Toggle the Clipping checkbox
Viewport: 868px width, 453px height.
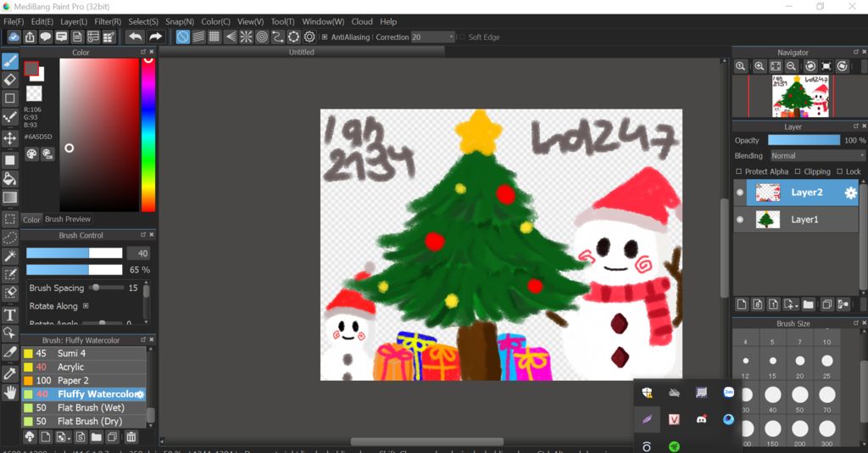tap(798, 171)
